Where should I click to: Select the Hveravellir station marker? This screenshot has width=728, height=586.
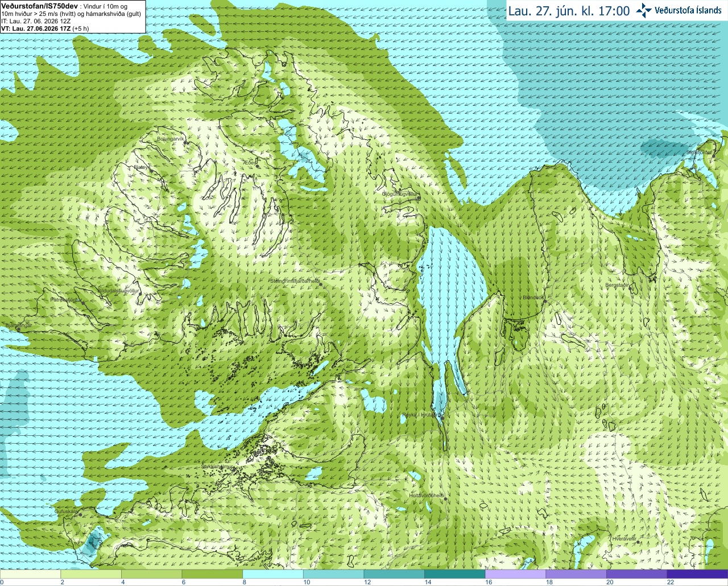(638, 542)
